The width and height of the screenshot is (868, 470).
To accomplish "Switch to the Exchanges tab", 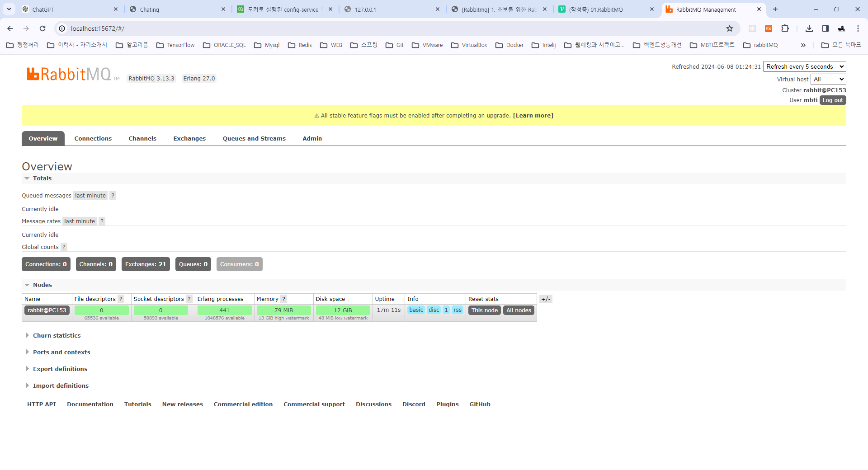I will 189,139.
